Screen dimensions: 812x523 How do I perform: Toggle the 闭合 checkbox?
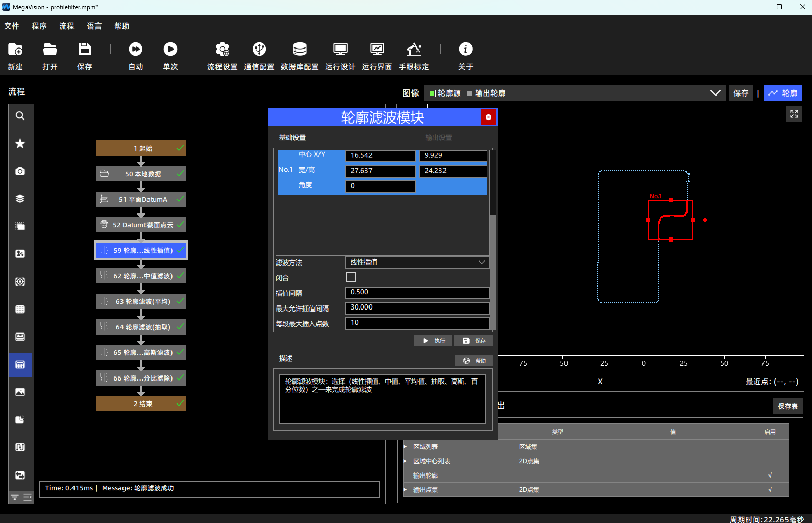pyautogui.click(x=351, y=277)
